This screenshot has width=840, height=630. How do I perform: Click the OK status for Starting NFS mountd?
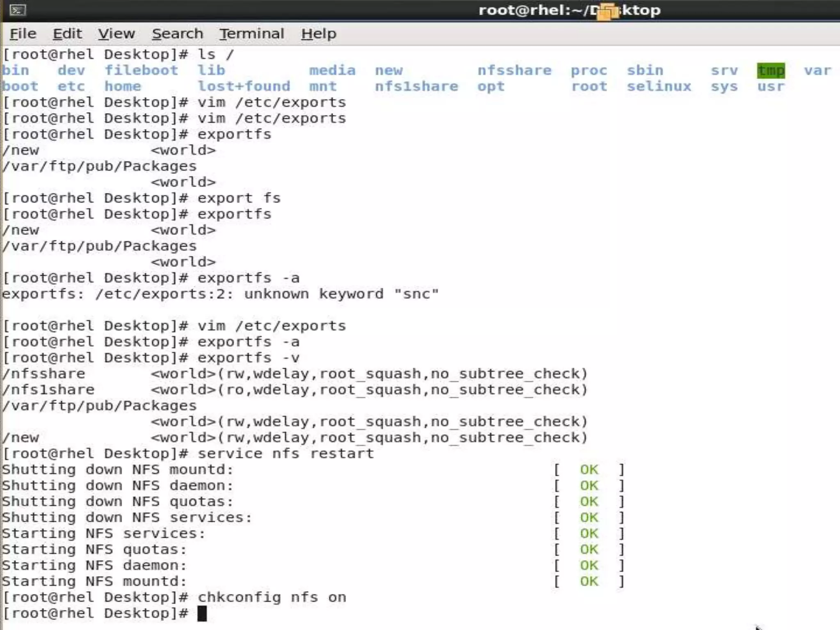click(589, 582)
